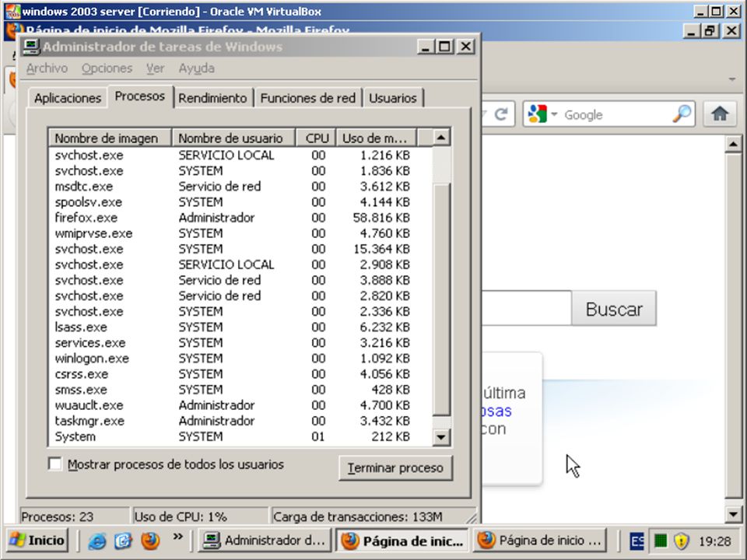The width and height of the screenshot is (747, 560).
Task: Select the wmiprvse.exe process row
Action: tap(240, 233)
